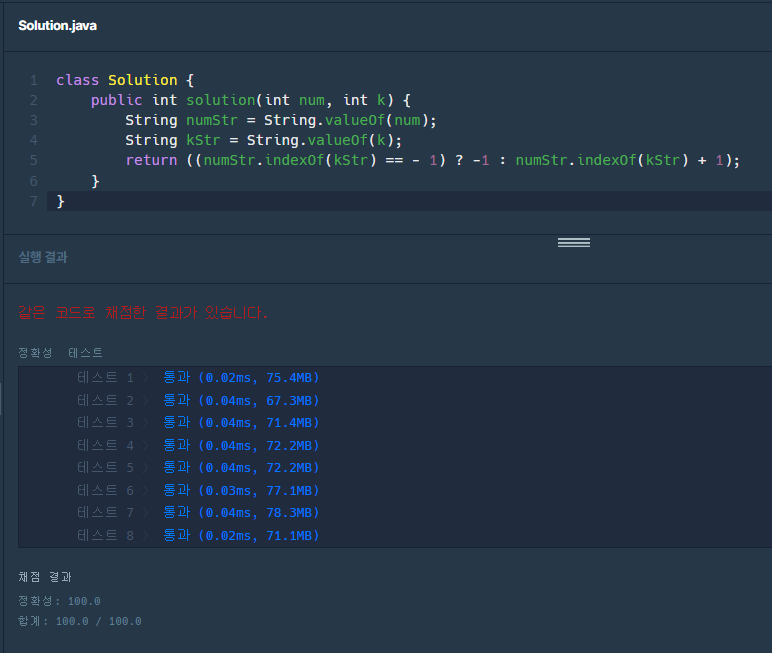Click 통과 (0.03ms, 77.1MB) result text
The image size is (772, 653).
pos(241,490)
